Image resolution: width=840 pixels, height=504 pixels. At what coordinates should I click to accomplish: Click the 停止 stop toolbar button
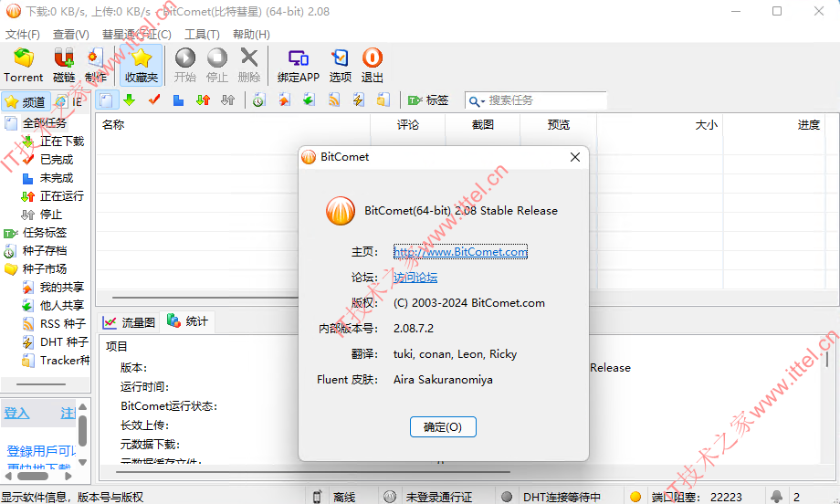click(x=217, y=66)
